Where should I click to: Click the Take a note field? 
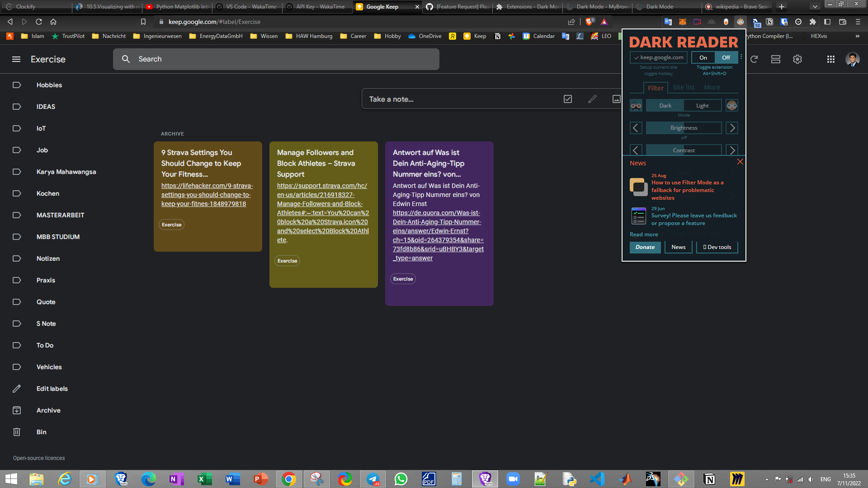pos(461,99)
